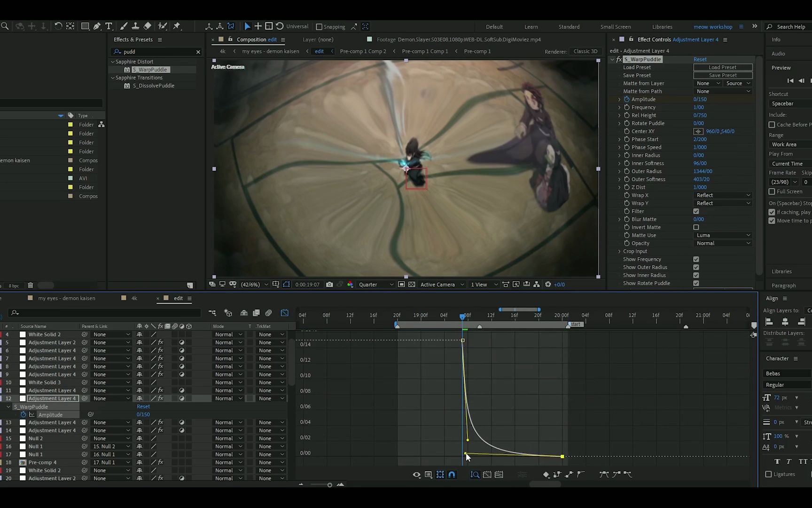Clear the effects search field
The image size is (812, 508).
[x=198, y=52]
